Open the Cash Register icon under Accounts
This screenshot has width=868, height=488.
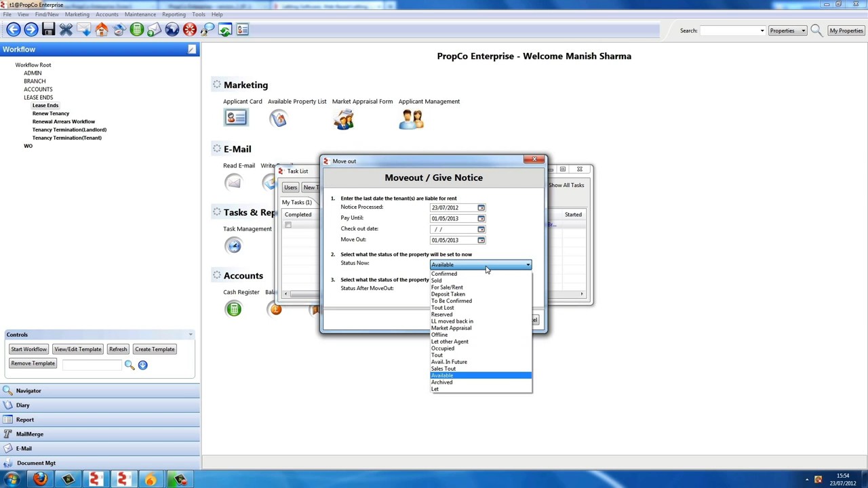point(233,309)
